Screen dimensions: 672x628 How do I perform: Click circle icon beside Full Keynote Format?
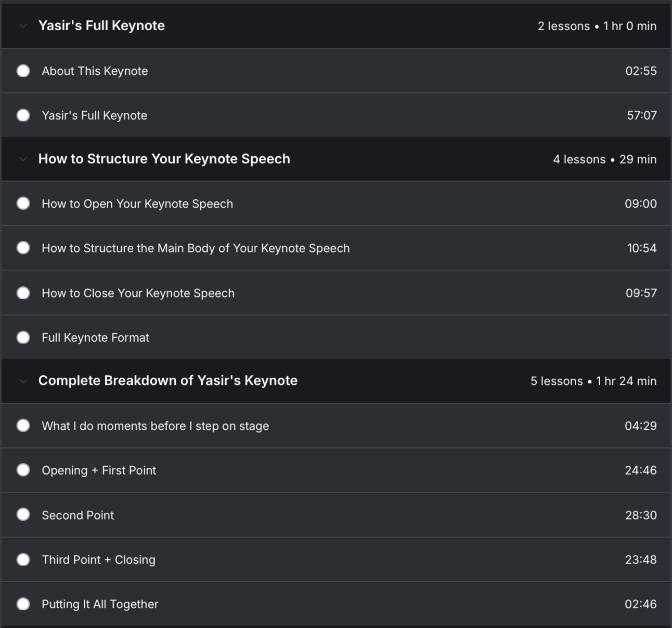23,338
